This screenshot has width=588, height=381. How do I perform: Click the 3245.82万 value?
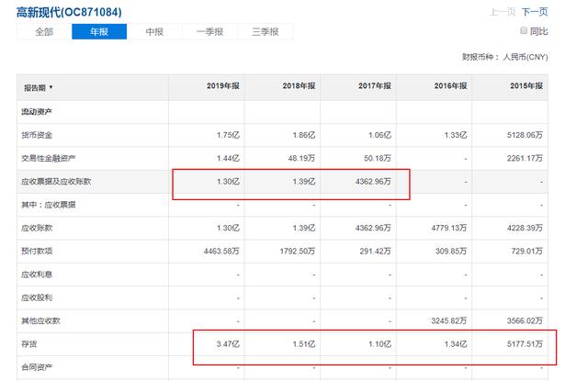pyautogui.click(x=449, y=320)
